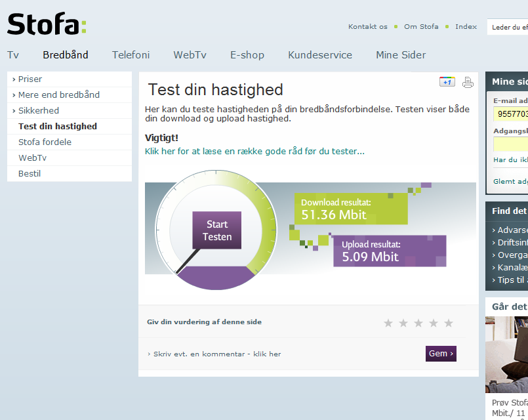Click the Start Testen button
528x420 pixels.
coord(217,230)
